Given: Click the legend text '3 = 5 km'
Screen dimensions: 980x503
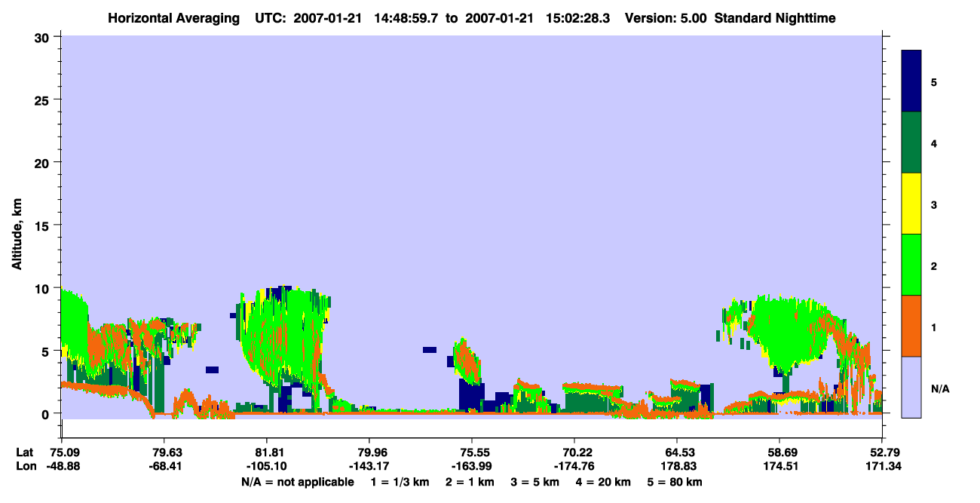Looking at the screenshot, I should pyautogui.click(x=534, y=482).
